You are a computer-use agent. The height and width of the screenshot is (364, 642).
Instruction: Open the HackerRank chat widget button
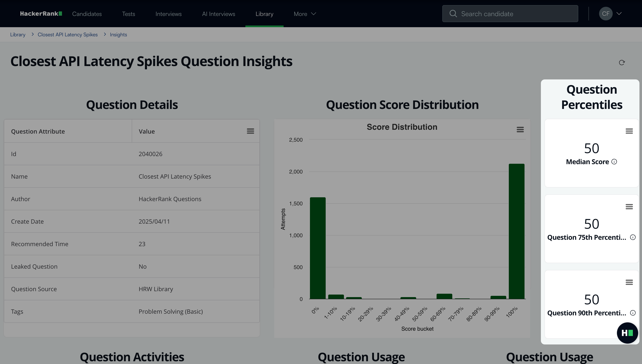(x=627, y=333)
